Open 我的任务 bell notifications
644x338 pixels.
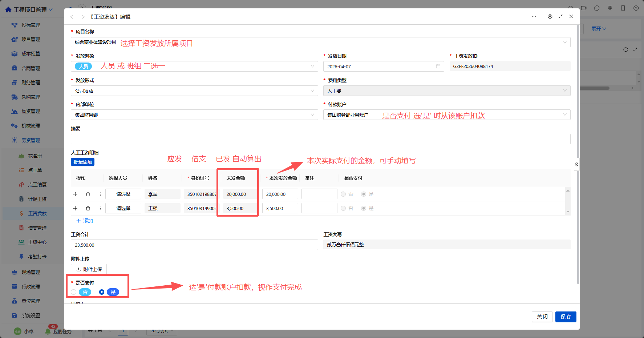(58, 331)
